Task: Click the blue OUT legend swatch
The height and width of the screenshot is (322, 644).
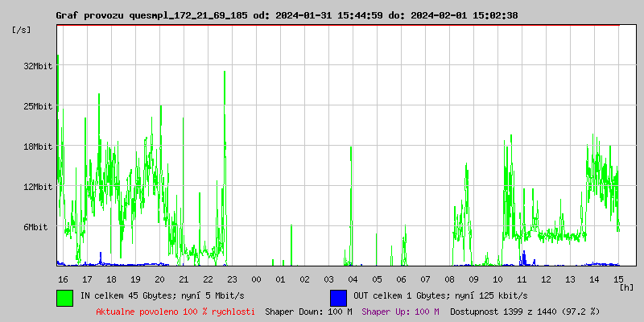Action: pos(338,297)
